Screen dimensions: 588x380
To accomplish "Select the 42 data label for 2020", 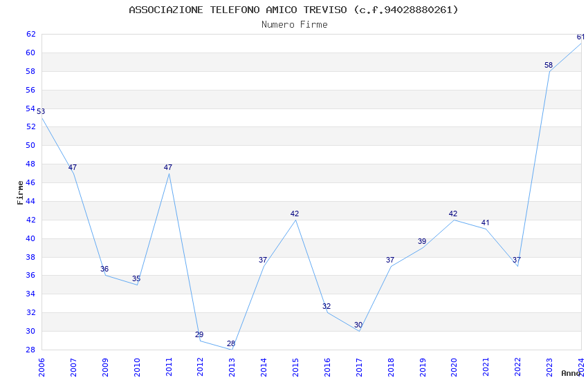I will pyautogui.click(x=453, y=213).
